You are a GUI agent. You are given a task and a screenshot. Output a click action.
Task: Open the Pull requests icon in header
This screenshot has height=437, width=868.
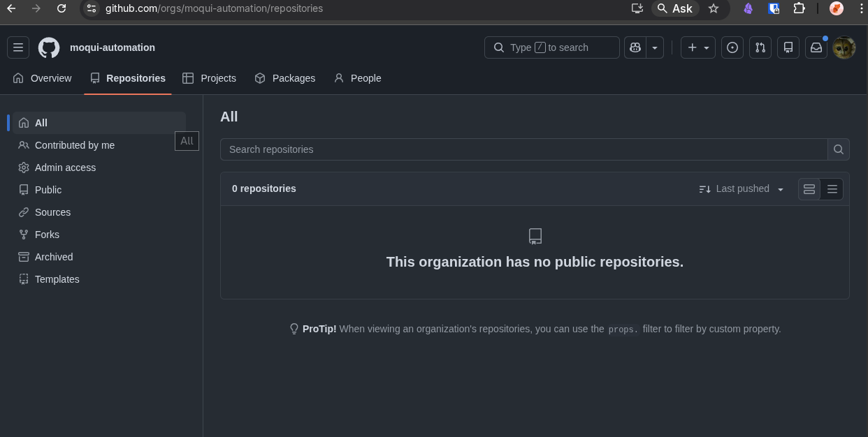[x=760, y=47]
